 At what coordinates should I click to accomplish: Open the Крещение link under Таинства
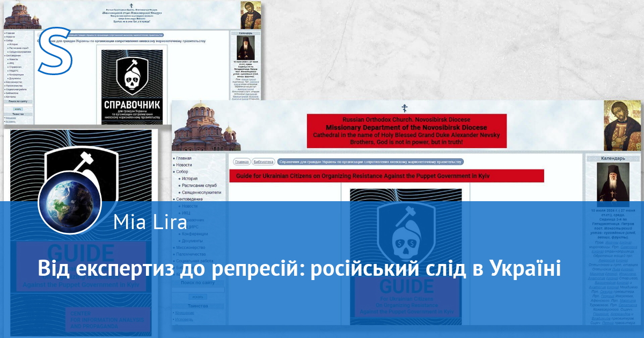click(x=185, y=313)
